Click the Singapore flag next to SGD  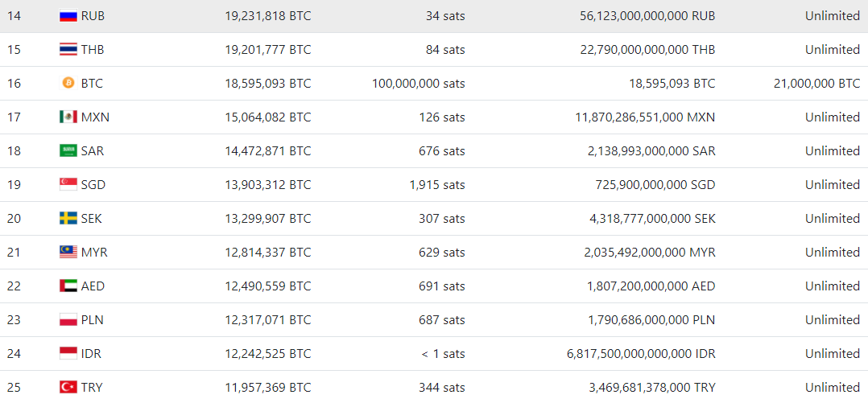68,185
